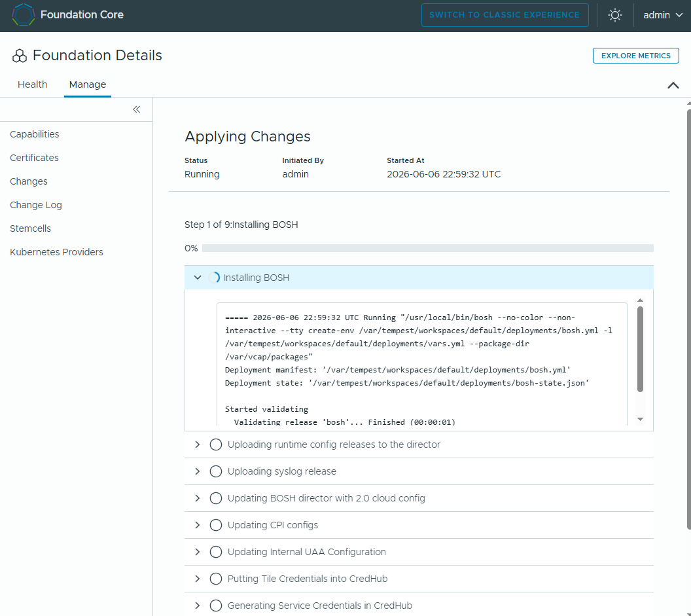Click the started-at timestamp 2026-06-06 22:59:32 UTC
Screen dimensions: 691x616
point(444,174)
